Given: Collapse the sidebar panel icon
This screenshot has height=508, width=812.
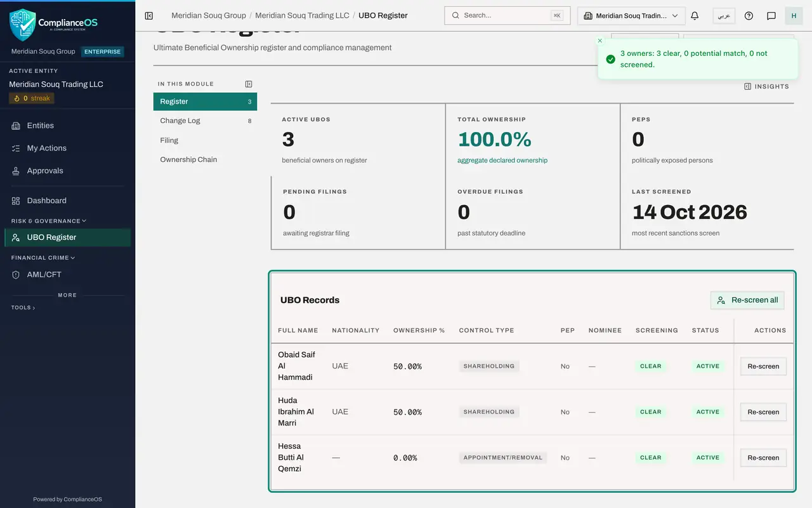Looking at the screenshot, I should point(149,15).
